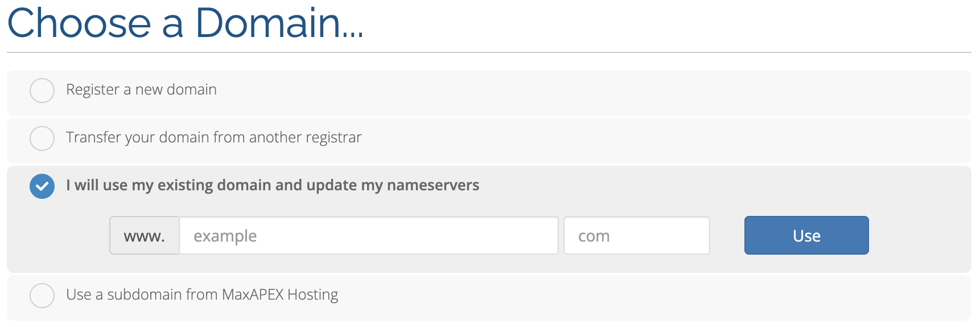The image size is (980, 327).
Task: Click the blue Use button
Action: pyautogui.click(x=806, y=235)
